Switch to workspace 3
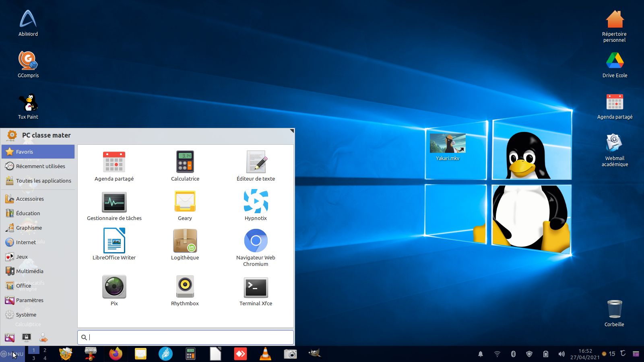 (34, 358)
